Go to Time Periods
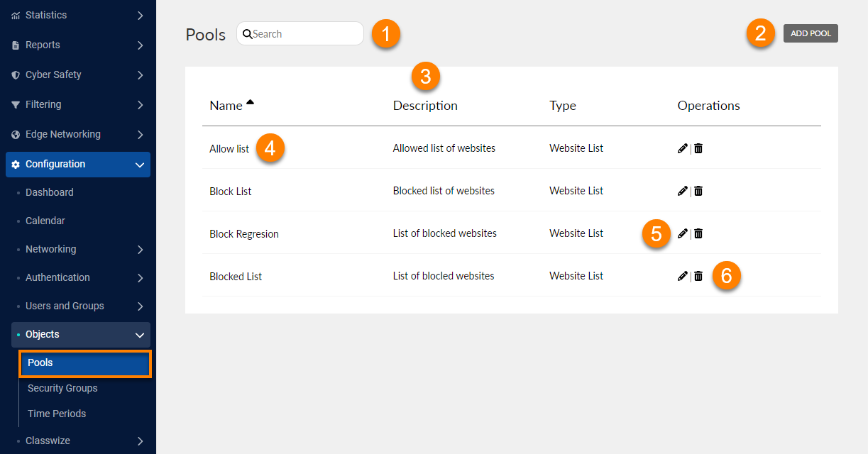Screen dimensions: 868x454 [57, 414]
